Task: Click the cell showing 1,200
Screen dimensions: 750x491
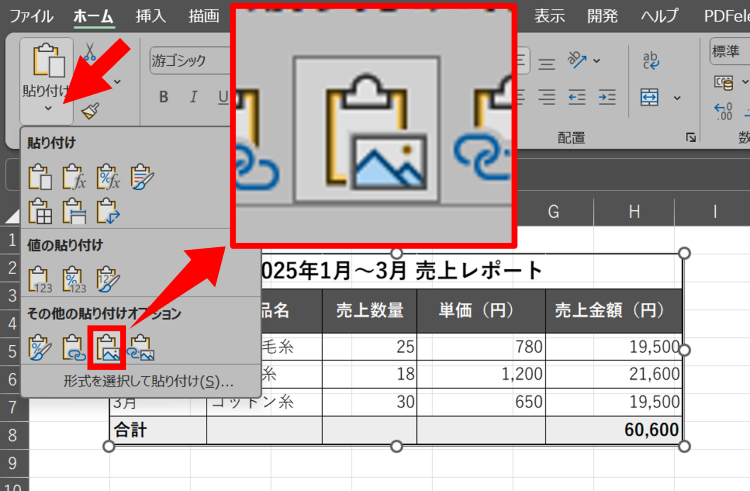Action: [481, 374]
